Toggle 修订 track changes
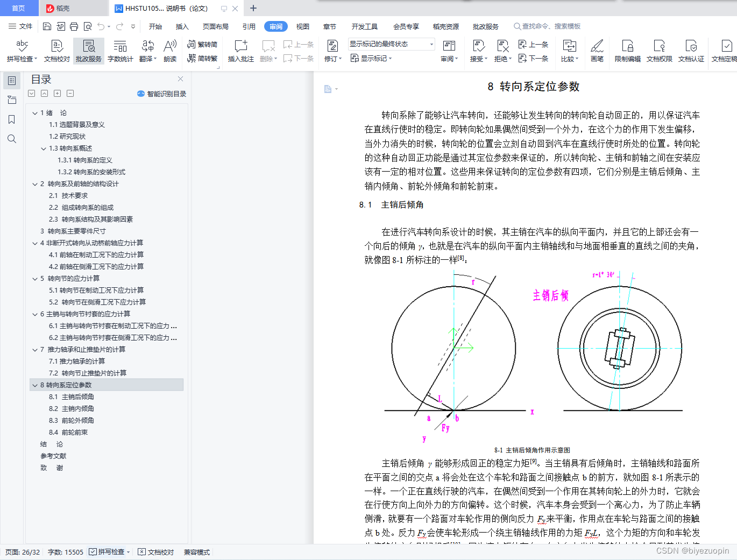This screenshot has height=560, width=737. (333, 51)
